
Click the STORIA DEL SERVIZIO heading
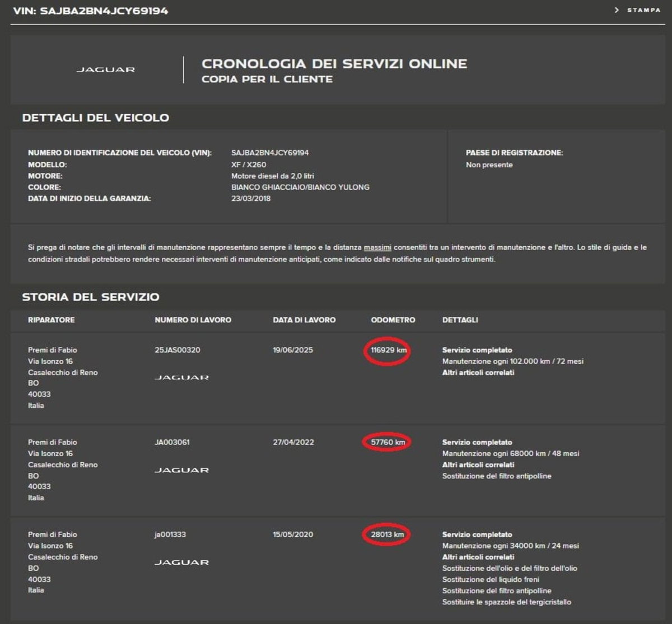click(x=91, y=297)
